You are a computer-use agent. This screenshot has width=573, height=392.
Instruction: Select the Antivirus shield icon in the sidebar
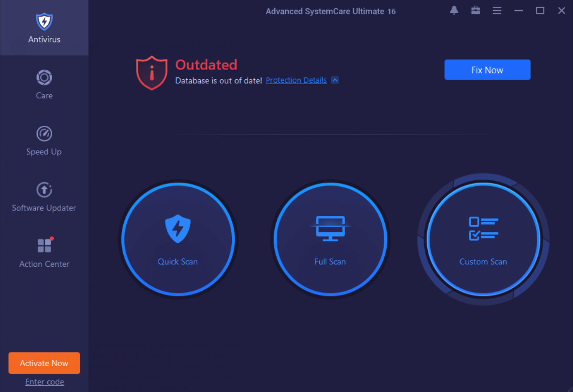click(x=44, y=22)
